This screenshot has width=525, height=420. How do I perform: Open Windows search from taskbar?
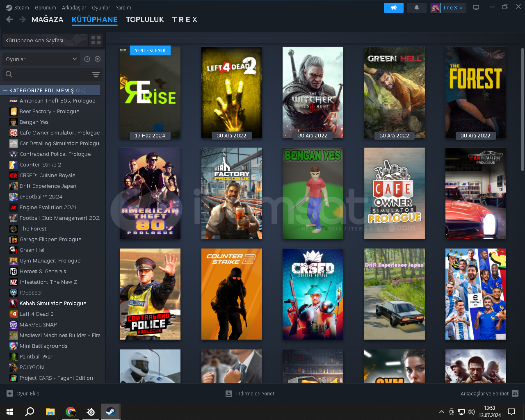click(30, 411)
